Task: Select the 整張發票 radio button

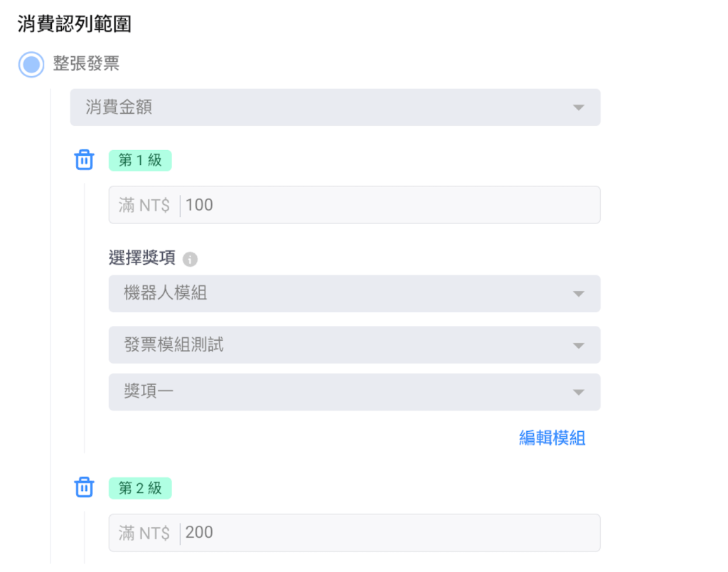Action: 31,64
